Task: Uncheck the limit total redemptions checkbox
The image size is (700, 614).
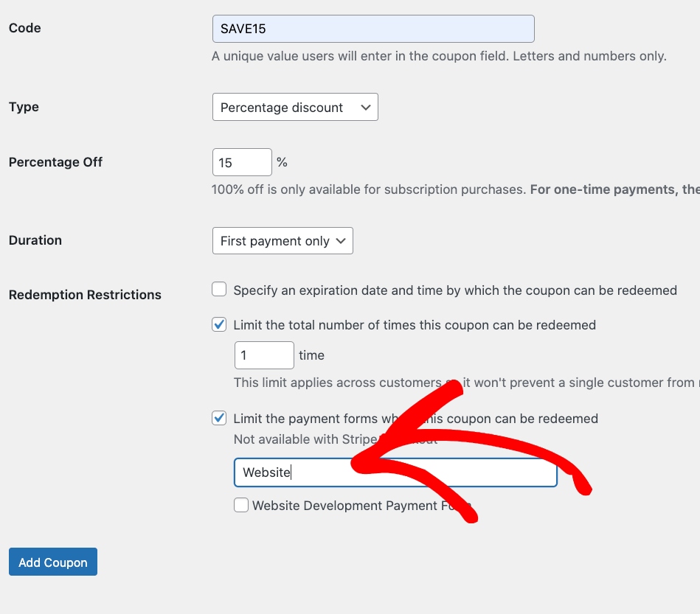Action: tap(219, 324)
